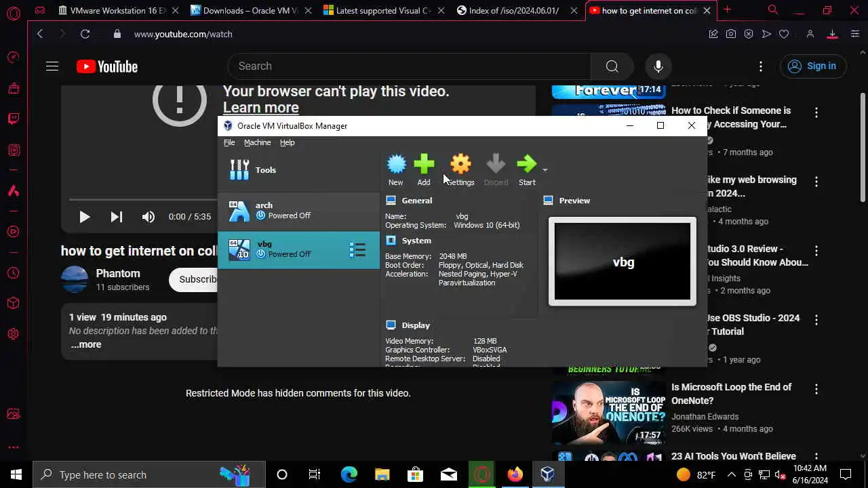The image size is (868, 488).
Task: Go to YouTube home via logo
Action: (107, 66)
